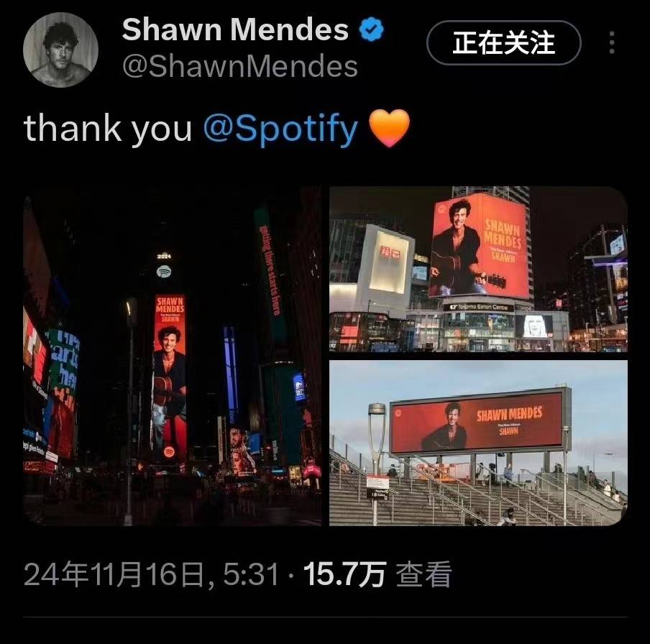Click the @ShawnMendes handle
The height and width of the screenshot is (644, 650).
coord(240,66)
